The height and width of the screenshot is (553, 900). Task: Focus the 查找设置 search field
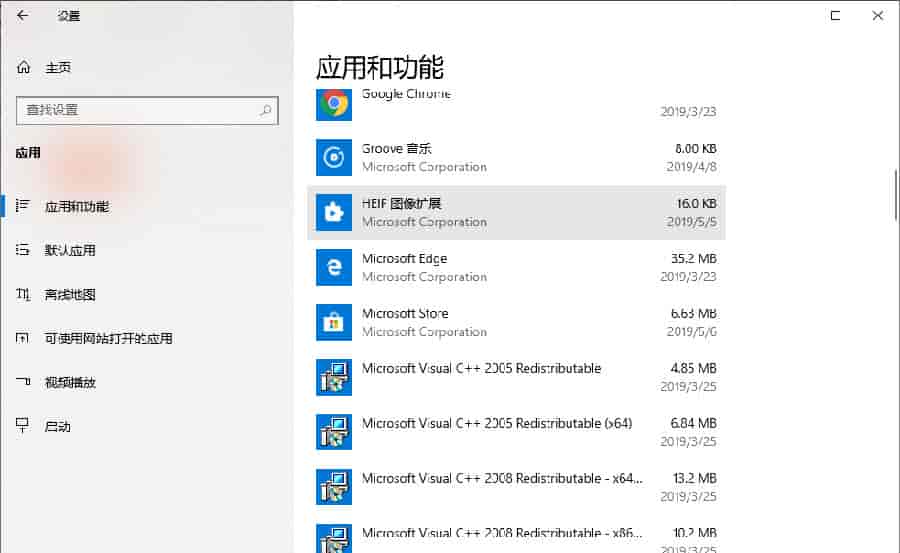[x=148, y=110]
